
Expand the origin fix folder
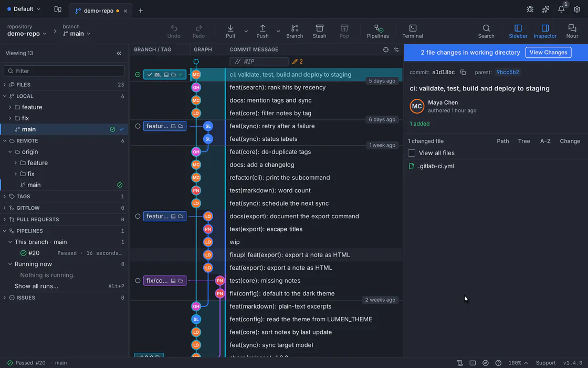(x=16, y=174)
